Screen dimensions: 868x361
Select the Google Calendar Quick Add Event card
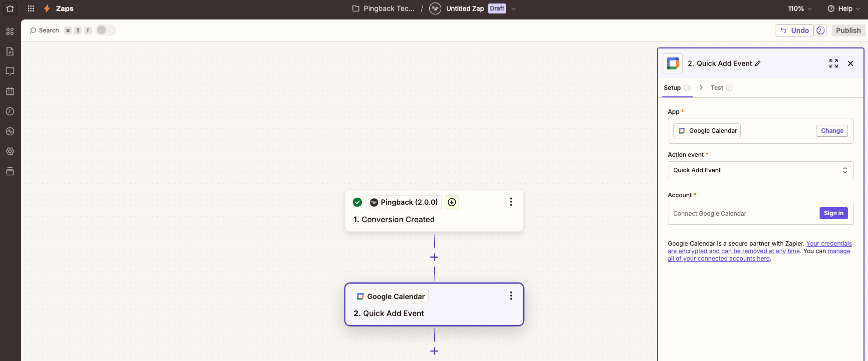click(434, 305)
